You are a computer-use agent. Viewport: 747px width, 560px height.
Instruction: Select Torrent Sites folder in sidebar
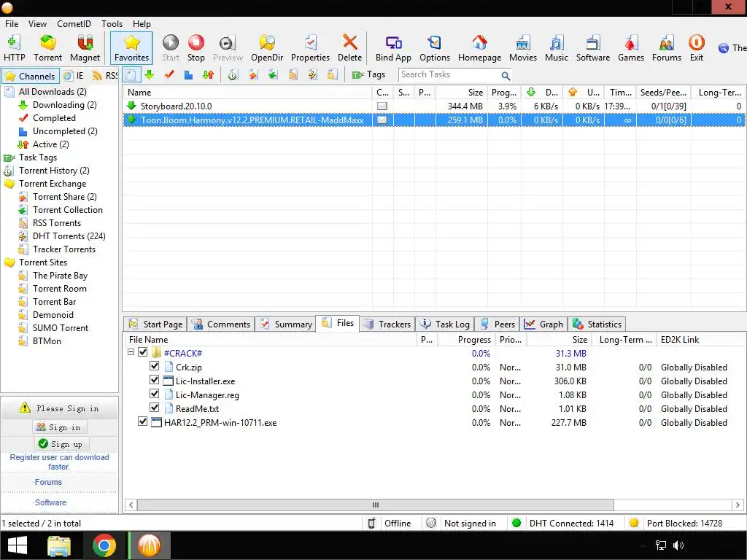click(43, 262)
